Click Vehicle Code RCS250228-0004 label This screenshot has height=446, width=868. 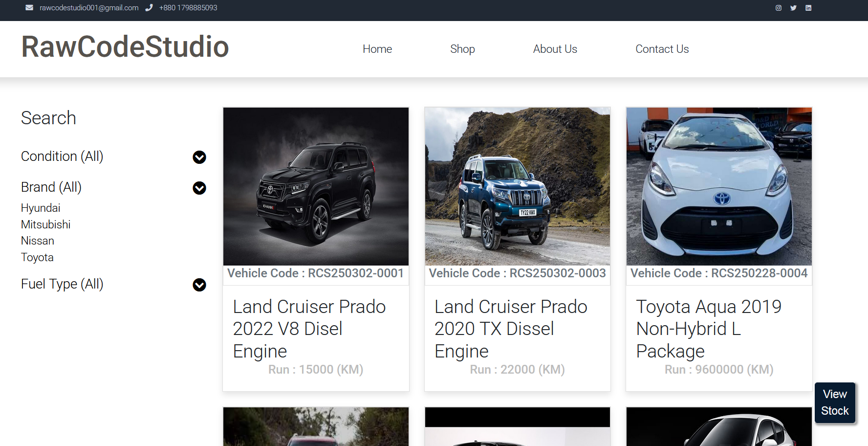pyautogui.click(x=719, y=273)
